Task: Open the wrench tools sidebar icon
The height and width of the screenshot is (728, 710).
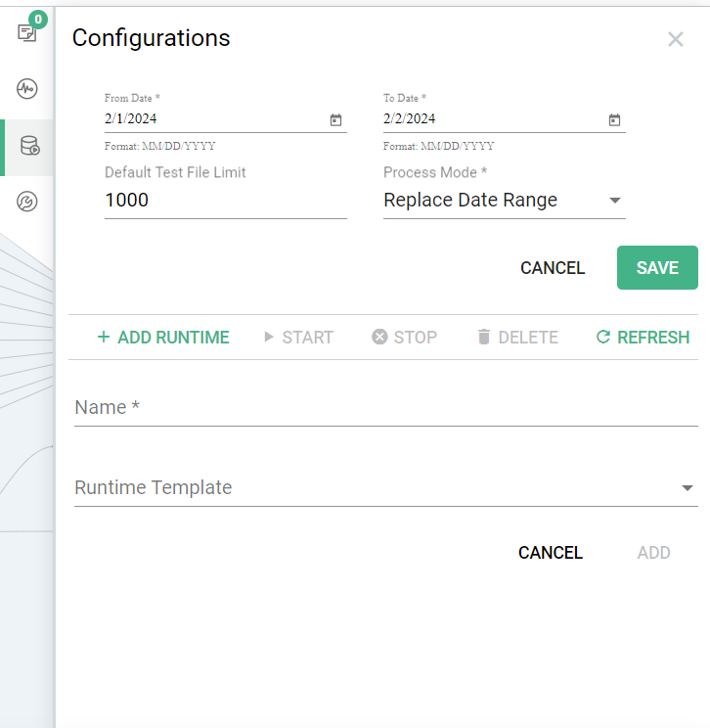Action: (x=27, y=203)
